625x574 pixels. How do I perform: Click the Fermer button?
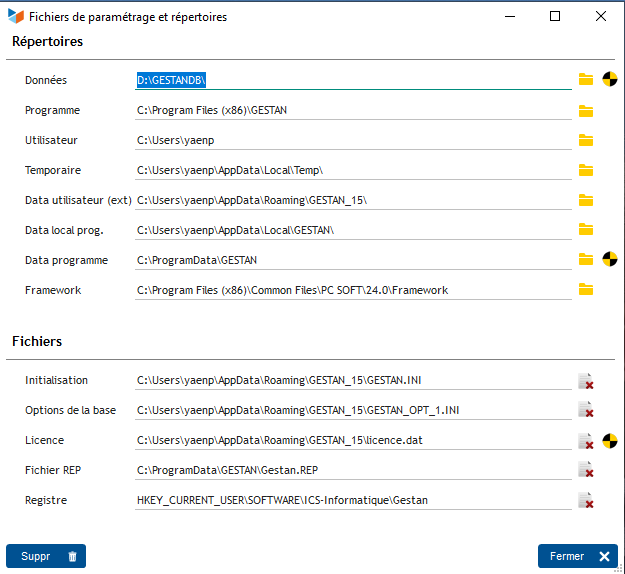(577, 556)
